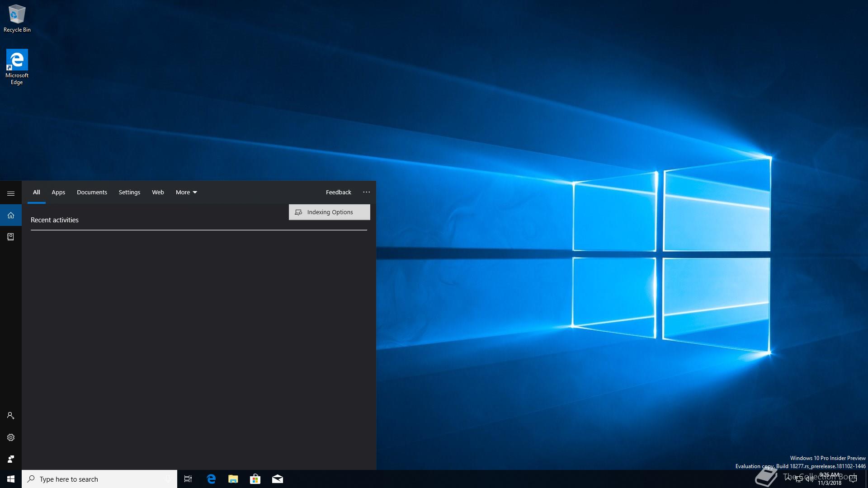This screenshot has height=488, width=868.
Task: Open the Notebook icon in search sidebar
Action: pyautogui.click(x=11, y=237)
